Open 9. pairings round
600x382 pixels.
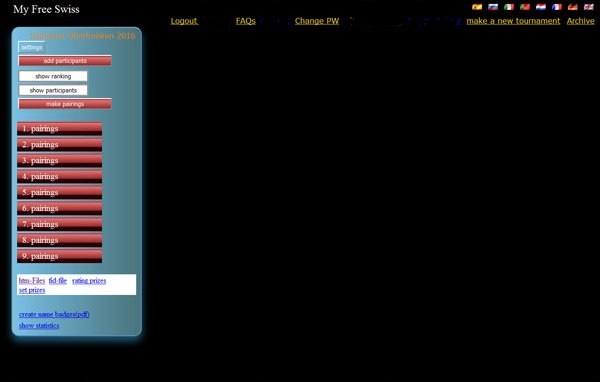(x=60, y=256)
